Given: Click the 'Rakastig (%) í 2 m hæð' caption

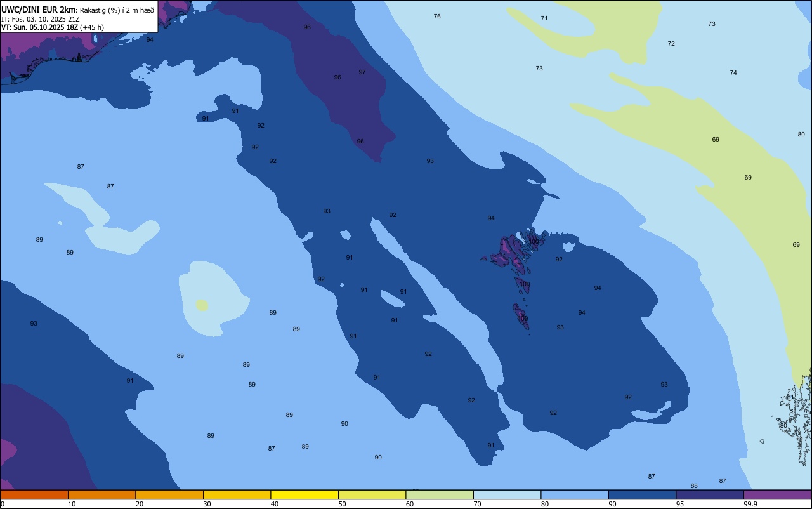Looking at the screenshot, I should click(117, 10).
